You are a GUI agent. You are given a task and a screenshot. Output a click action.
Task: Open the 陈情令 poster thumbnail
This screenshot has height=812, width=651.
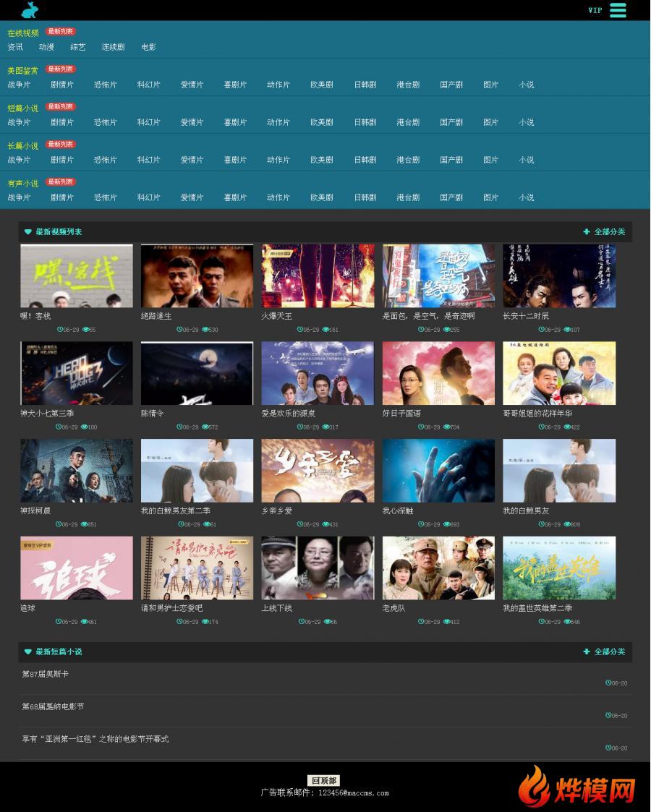coord(197,373)
